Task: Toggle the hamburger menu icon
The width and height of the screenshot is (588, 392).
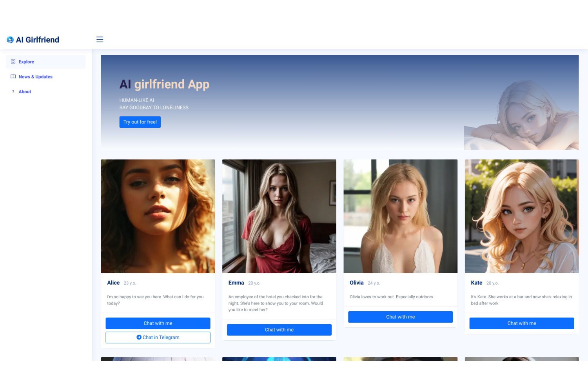Action: pyautogui.click(x=100, y=39)
